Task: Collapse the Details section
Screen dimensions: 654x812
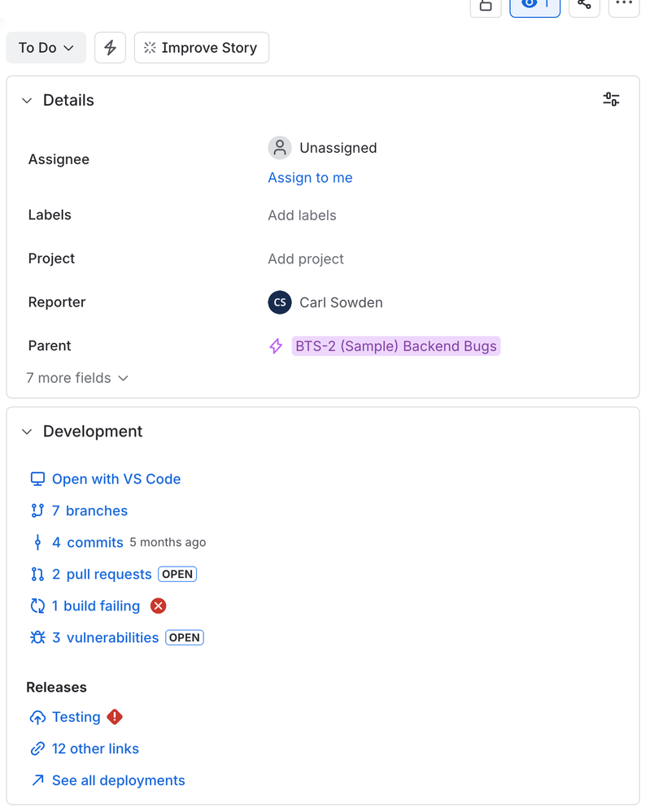Action: pos(27,100)
